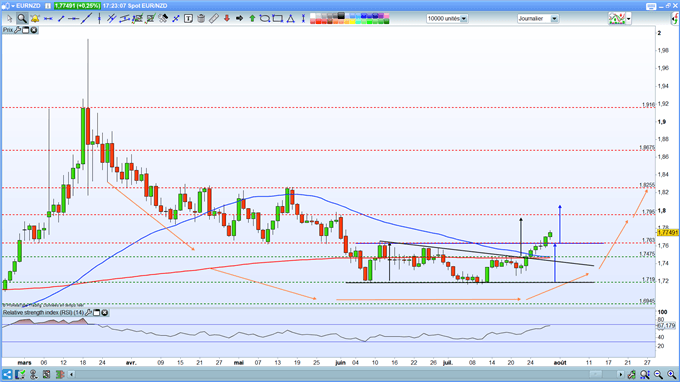
Task: Click the 1,77491 price label on axis
Action: point(668,233)
